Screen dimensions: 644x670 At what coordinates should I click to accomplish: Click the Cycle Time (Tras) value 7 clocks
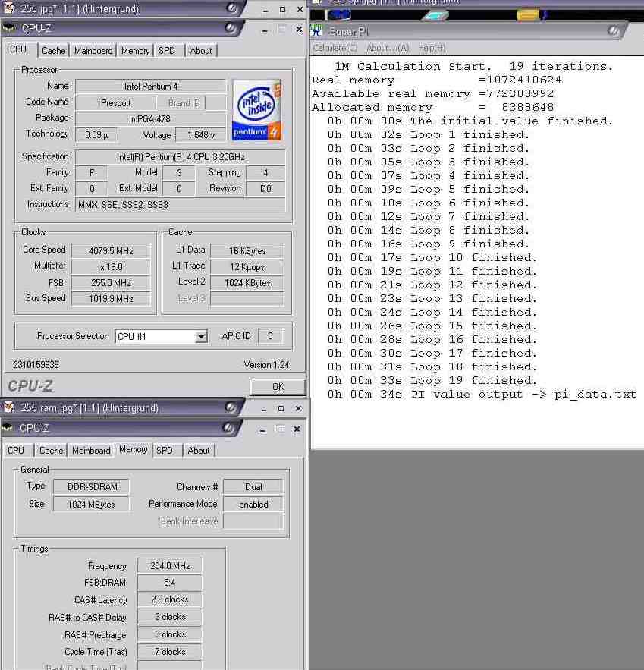click(170, 652)
